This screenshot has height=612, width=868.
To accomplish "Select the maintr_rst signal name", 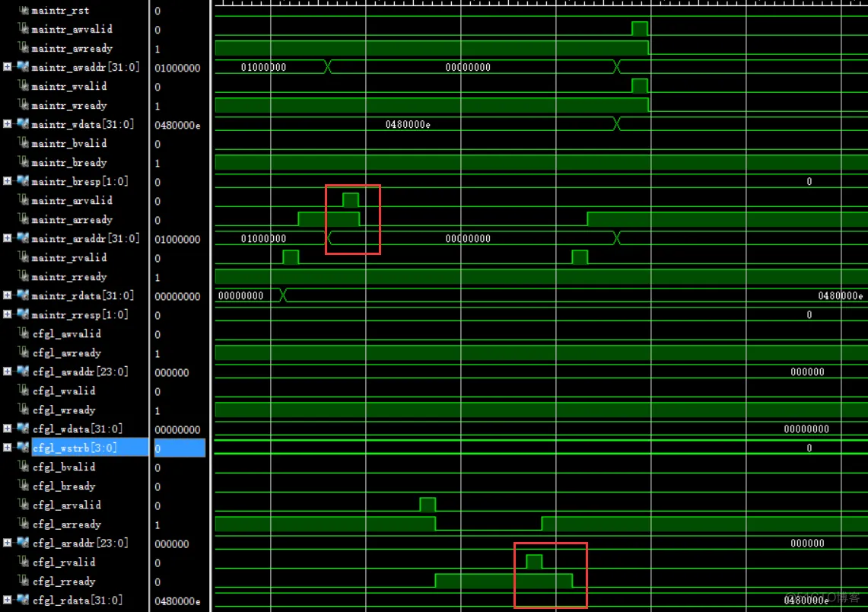I will (x=60, y=11).
